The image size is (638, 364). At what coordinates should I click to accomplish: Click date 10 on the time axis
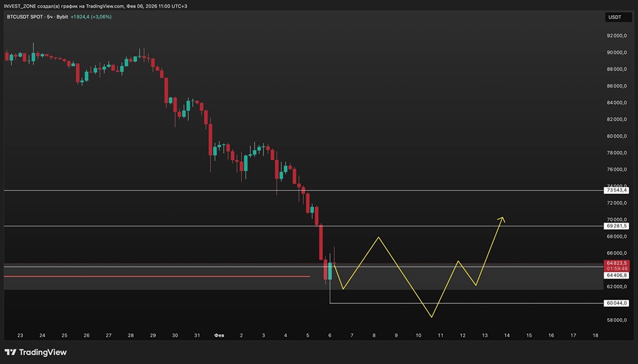click(x=419, y=335)
